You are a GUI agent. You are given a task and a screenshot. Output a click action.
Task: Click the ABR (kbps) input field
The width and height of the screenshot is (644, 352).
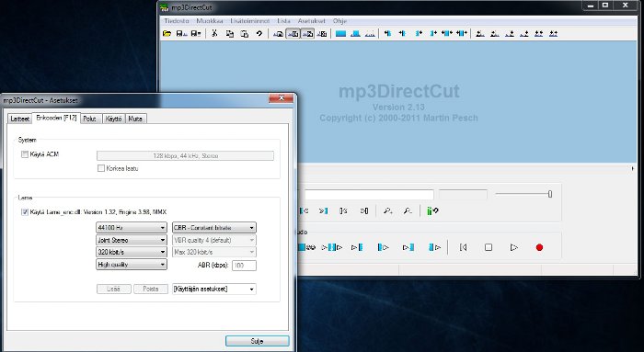click(244, 266)
